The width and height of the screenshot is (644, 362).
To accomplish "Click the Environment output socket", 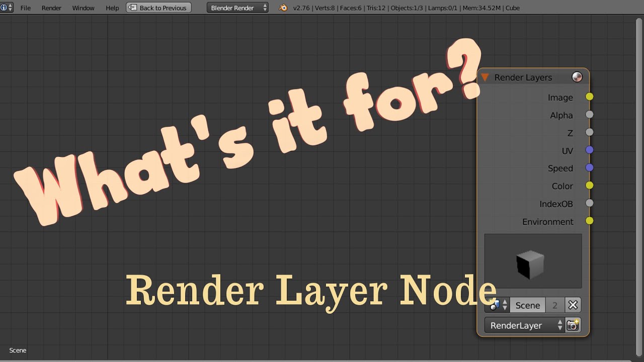I will 590,221.
